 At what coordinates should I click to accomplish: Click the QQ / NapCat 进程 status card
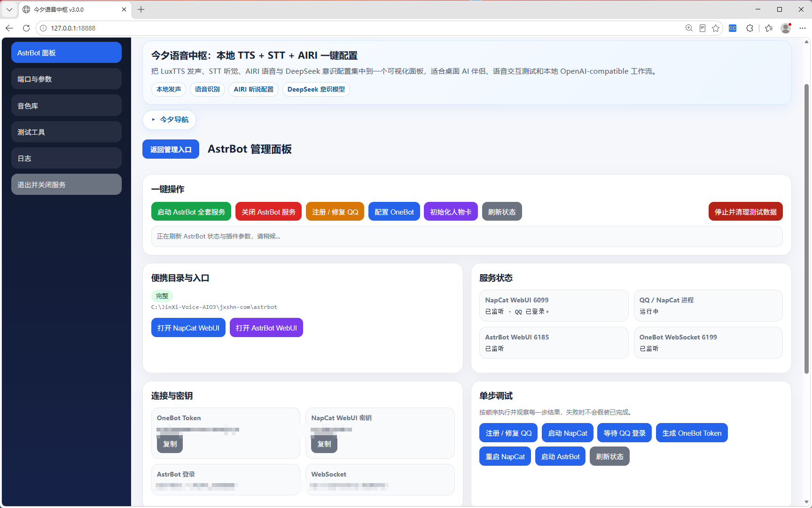[x=708, y=306]
